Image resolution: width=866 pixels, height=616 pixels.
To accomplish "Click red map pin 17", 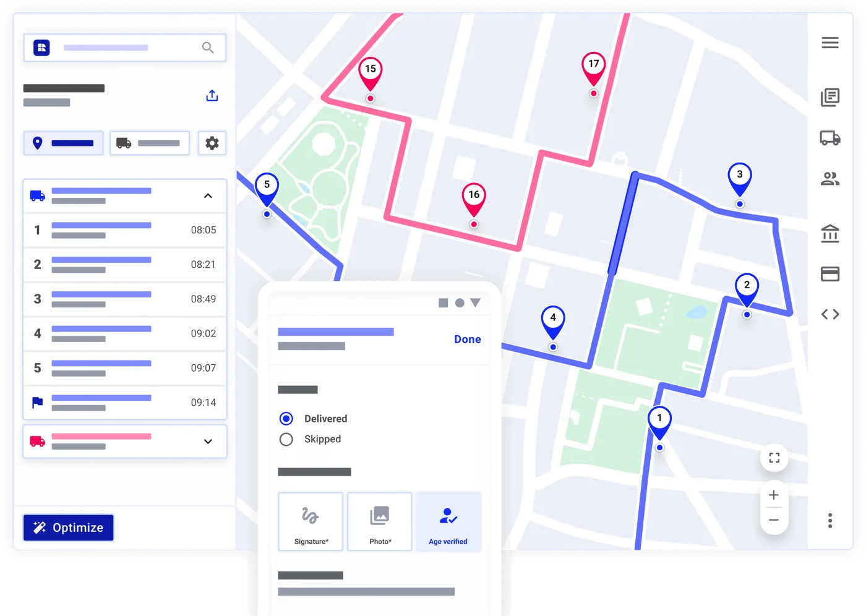I will [x=594, y=69].
